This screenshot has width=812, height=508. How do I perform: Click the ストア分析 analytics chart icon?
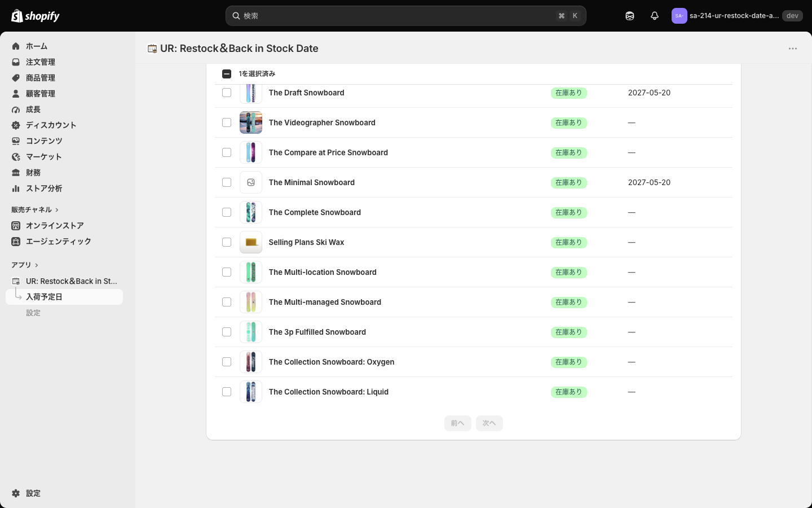pyautogui.click(x=16, y=189)
